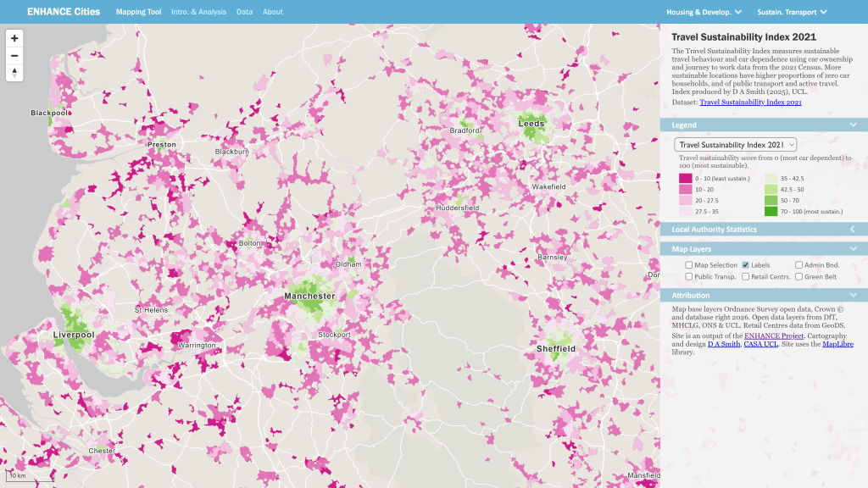Screen dimensions: 868x488
Task: Click the 10 - 20 legend swatch
Action: click(685, 189)
